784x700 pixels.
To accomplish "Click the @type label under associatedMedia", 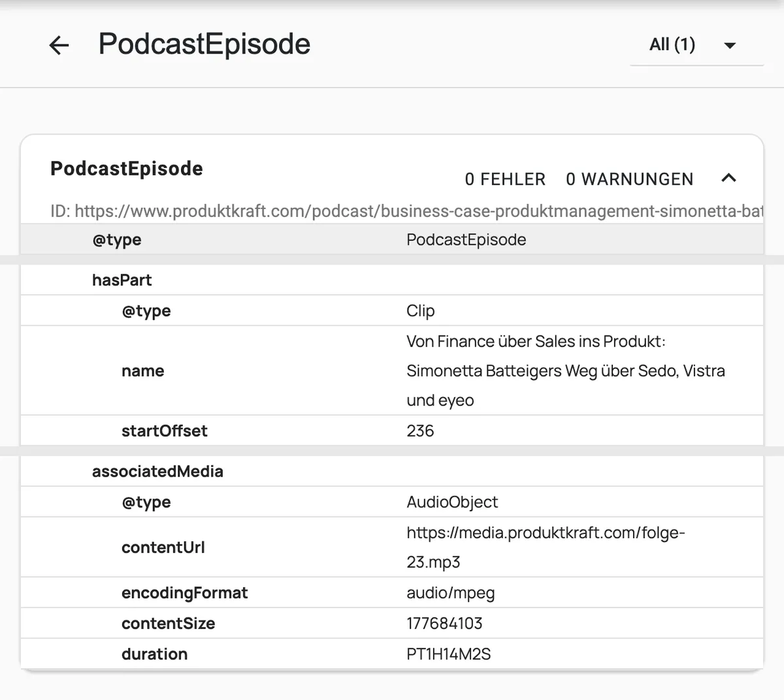I will [146, 502].
